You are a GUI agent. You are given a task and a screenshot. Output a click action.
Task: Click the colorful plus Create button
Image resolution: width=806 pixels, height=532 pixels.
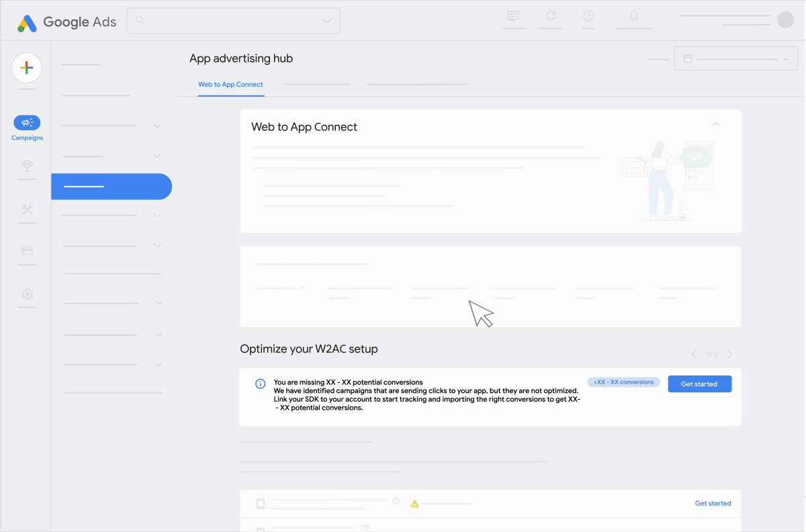[x=27, y=67]
